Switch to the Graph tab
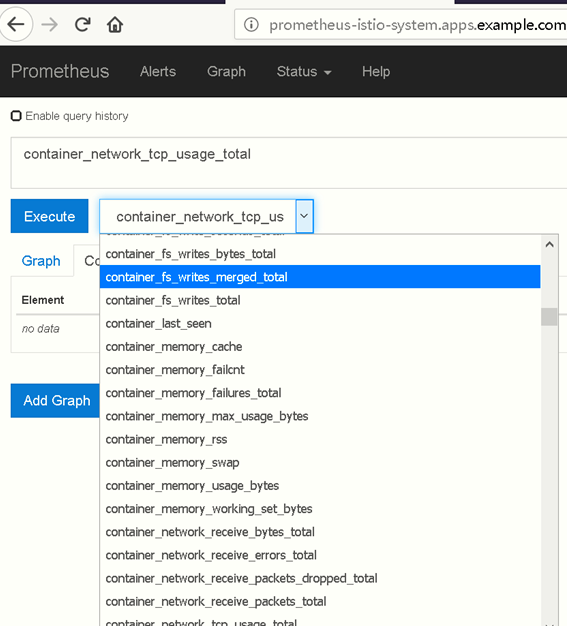Viewport: 567px width, 626px height. click(x=41, y=261)
